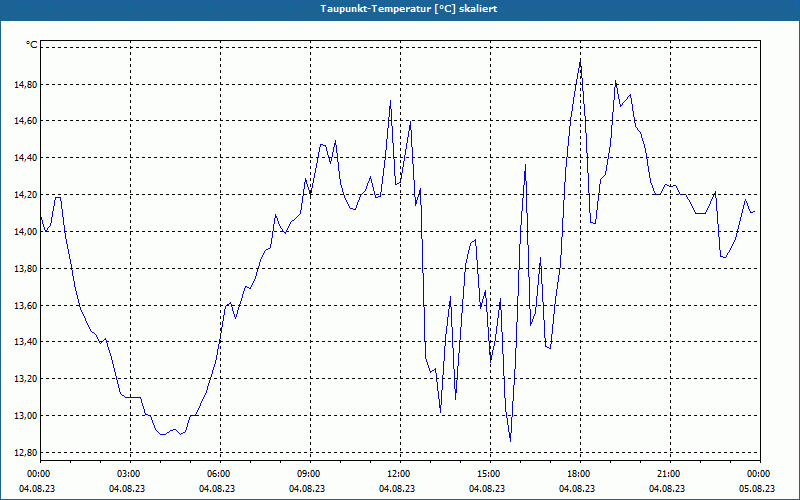This screenshot has height=500, width=800.
Task: Click the 15:00 time label
Action: point(490,474)
